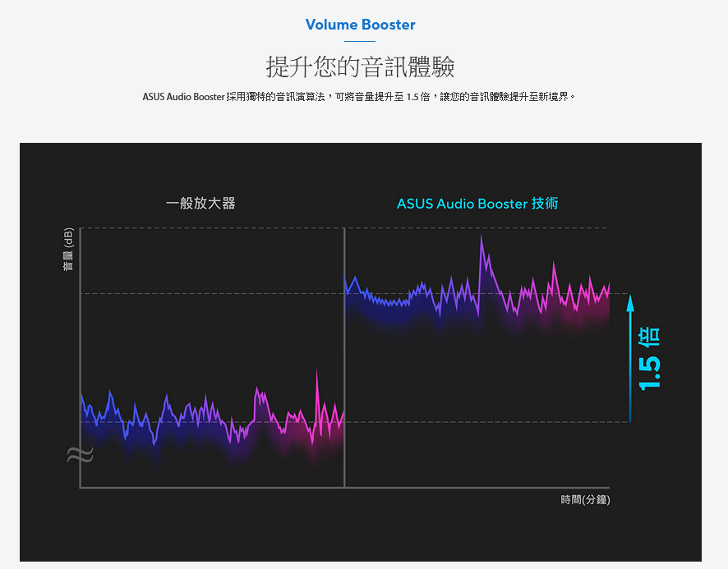The height and width of the screenshot is (569, 728).
Task: Click the 一般放大器 chart label
Action: tap(200, 204)
